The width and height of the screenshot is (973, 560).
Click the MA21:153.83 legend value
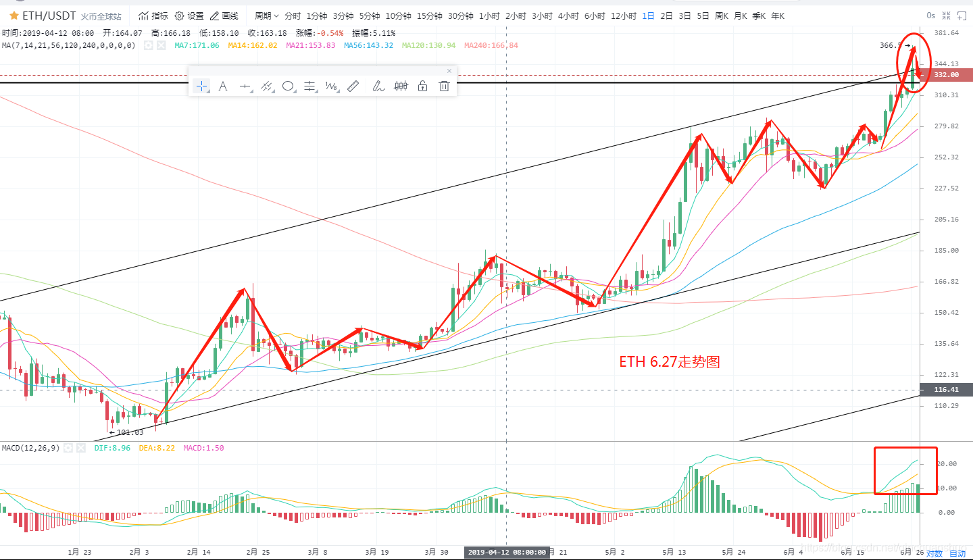pos(311,45)
